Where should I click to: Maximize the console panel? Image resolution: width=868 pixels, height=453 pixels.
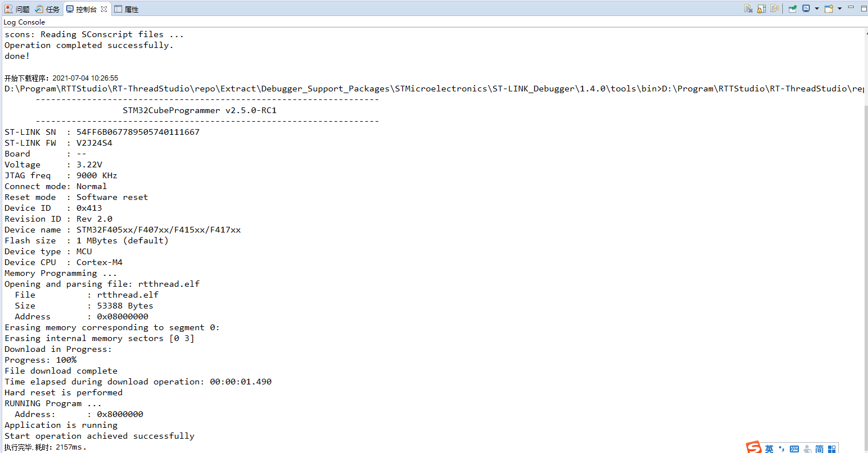click(863, 8)
